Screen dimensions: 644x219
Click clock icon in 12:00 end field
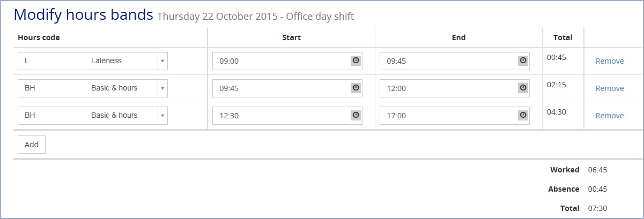click(523, 88)
